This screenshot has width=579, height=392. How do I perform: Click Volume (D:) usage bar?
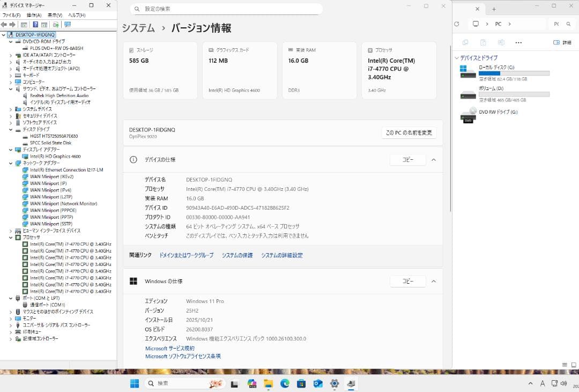coord(514,94)
